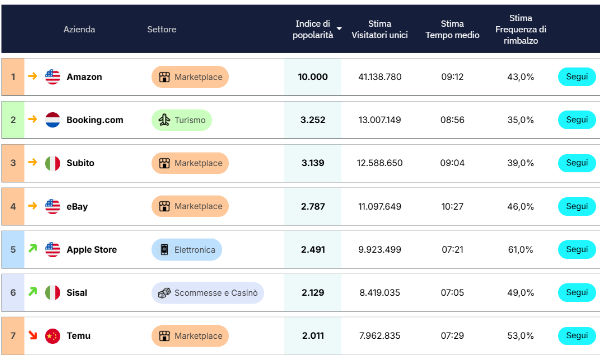The image size is (600, 360).
Task: Click the orange trend arrow in Amazon row
Action: [x=33, y=76]
